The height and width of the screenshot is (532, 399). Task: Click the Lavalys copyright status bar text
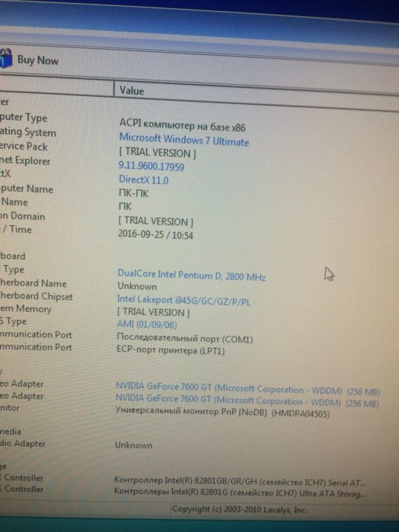click(239, 510)
